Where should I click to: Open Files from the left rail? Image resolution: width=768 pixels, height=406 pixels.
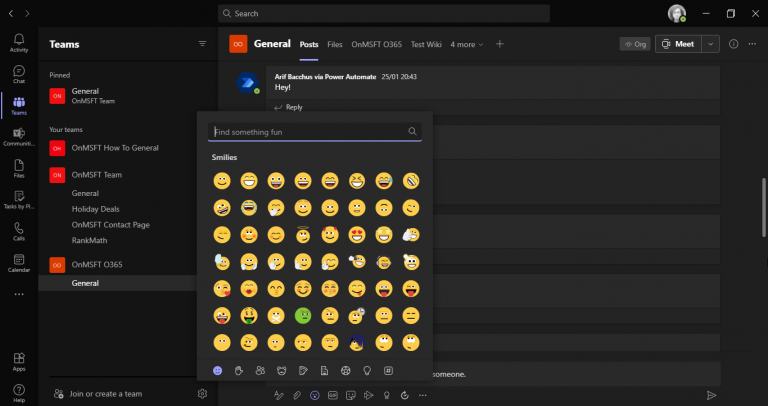pos(19,168)
